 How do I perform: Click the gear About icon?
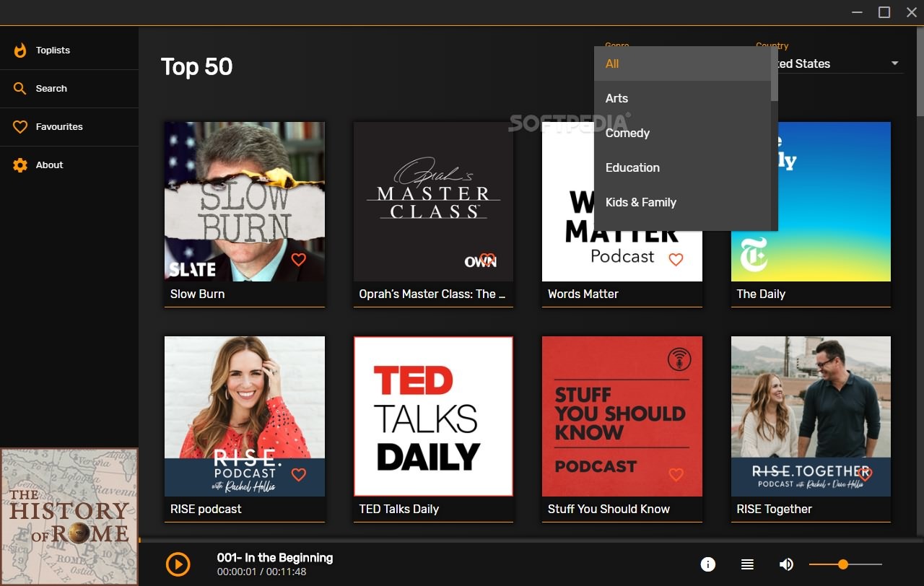point(20,165)
